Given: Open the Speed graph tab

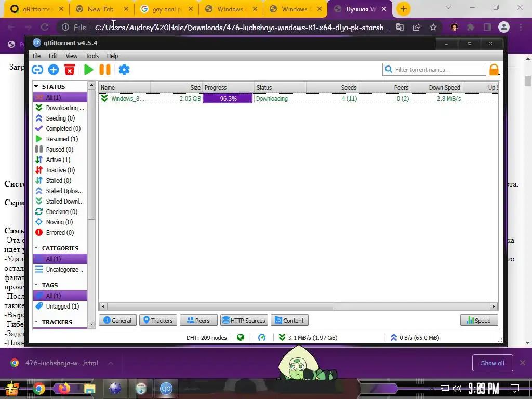Looking at the screenshot, I should coord(479,320).
